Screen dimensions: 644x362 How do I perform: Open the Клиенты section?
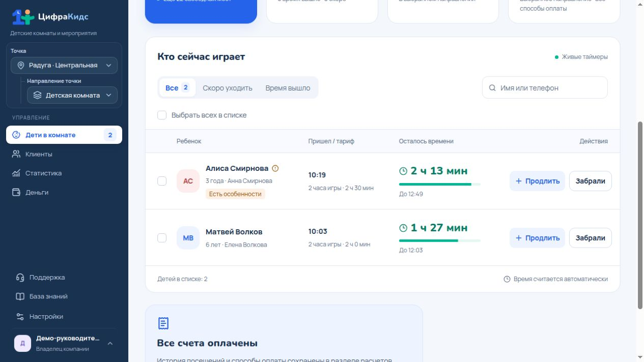click(x=64, y=154)
